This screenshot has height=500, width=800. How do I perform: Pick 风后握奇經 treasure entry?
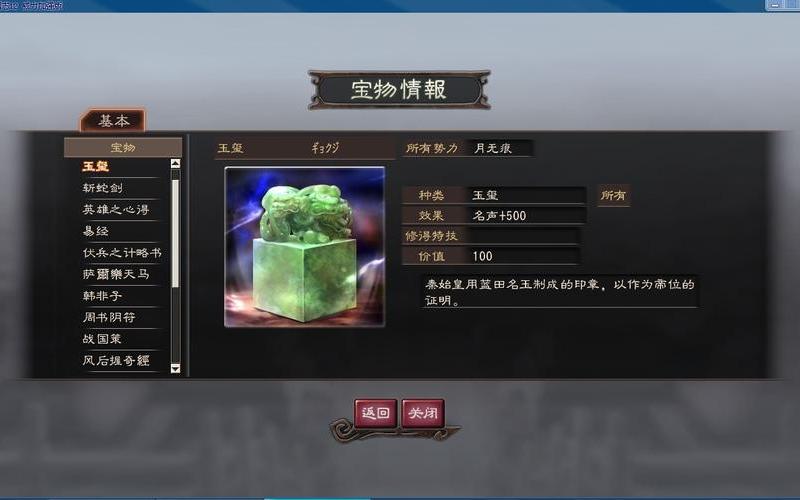117,360
